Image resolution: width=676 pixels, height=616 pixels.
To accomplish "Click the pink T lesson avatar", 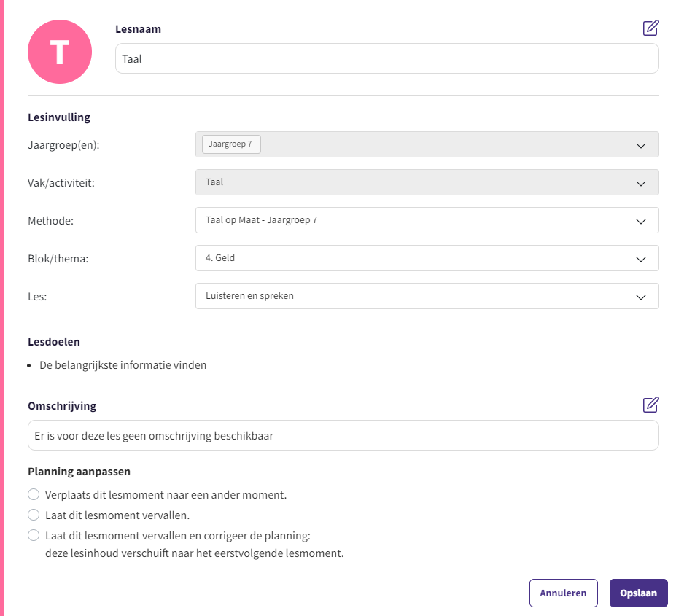I will click(60, 52).
